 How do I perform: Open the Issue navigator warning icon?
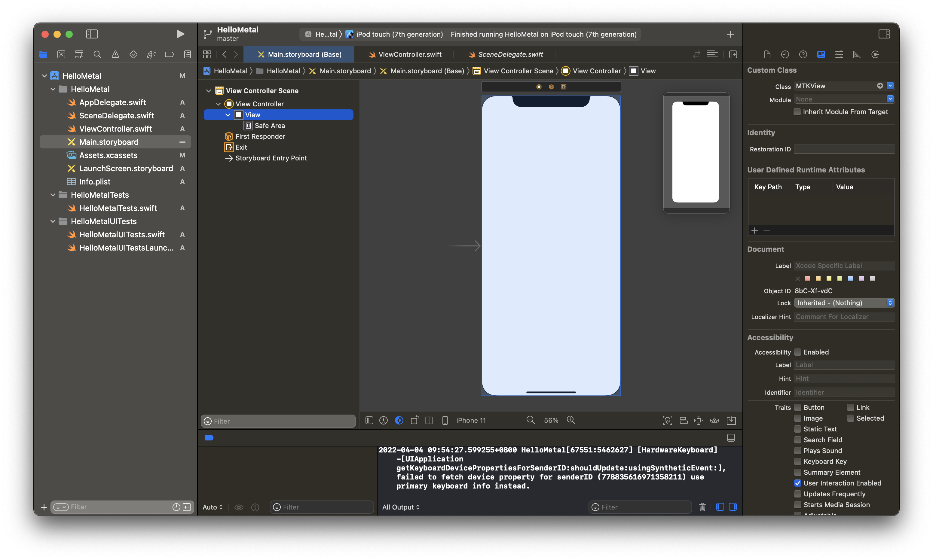click(x=115, y=55)
